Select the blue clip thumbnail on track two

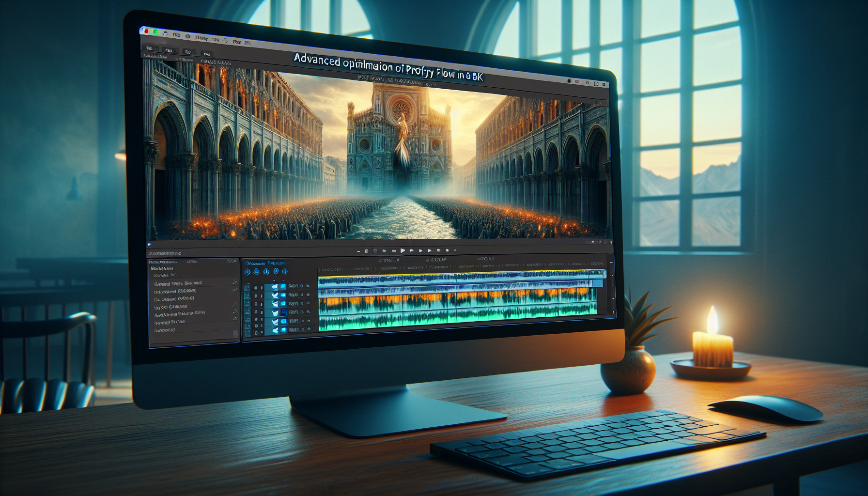pos(283,295)
